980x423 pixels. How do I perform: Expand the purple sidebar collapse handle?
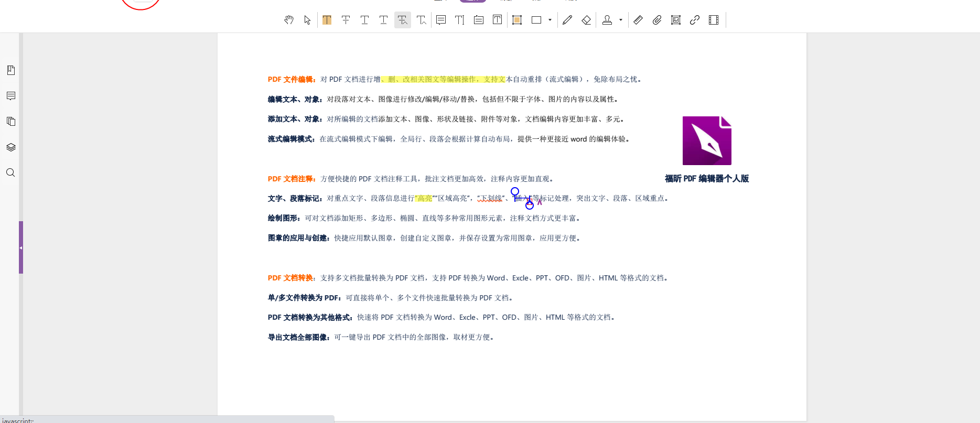(x=21, y=247)
